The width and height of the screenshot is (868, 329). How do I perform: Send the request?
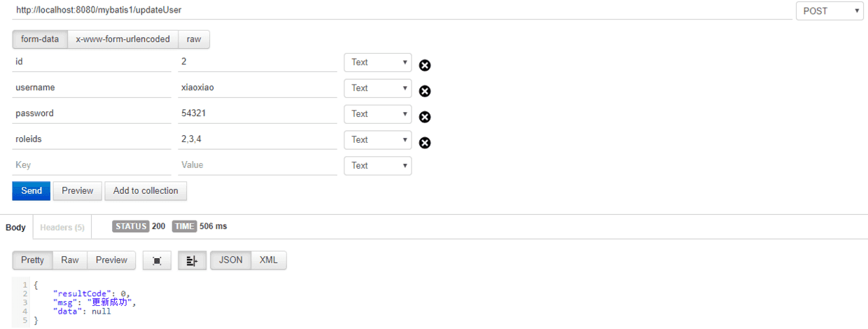[x=31, y=191]
